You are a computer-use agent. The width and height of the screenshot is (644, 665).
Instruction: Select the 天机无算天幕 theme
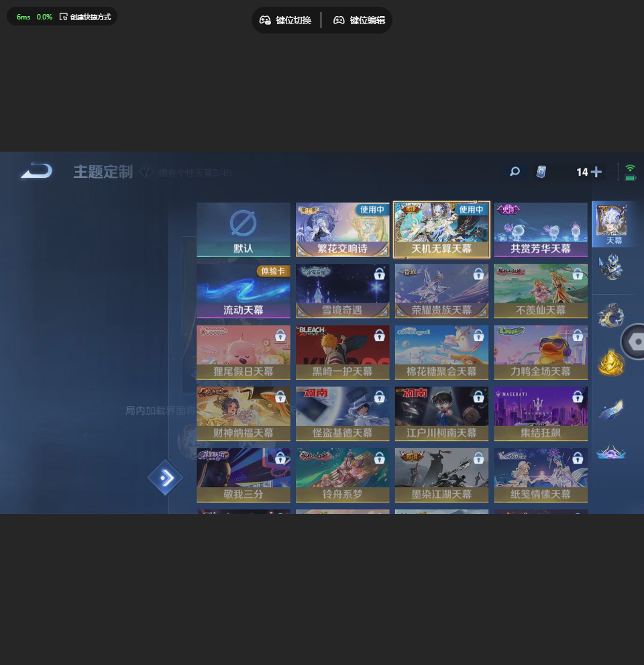tap(441, 229)
